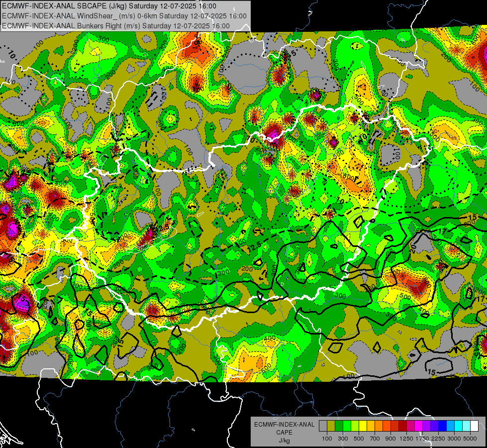This screenshot has height=448, width=487.
Task: Click the legend J/kg unit label
Action: pos(284,441)
